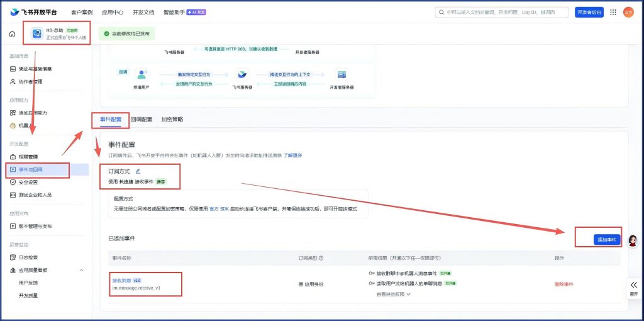
Task: Click the 添加事件 button
Action: coord(607,240)
